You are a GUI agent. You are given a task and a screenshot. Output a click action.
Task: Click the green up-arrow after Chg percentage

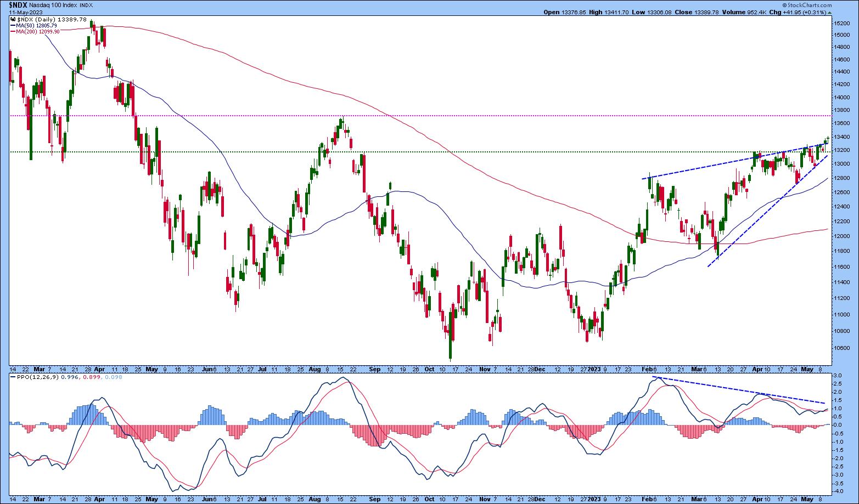click(x=830, y=12)
